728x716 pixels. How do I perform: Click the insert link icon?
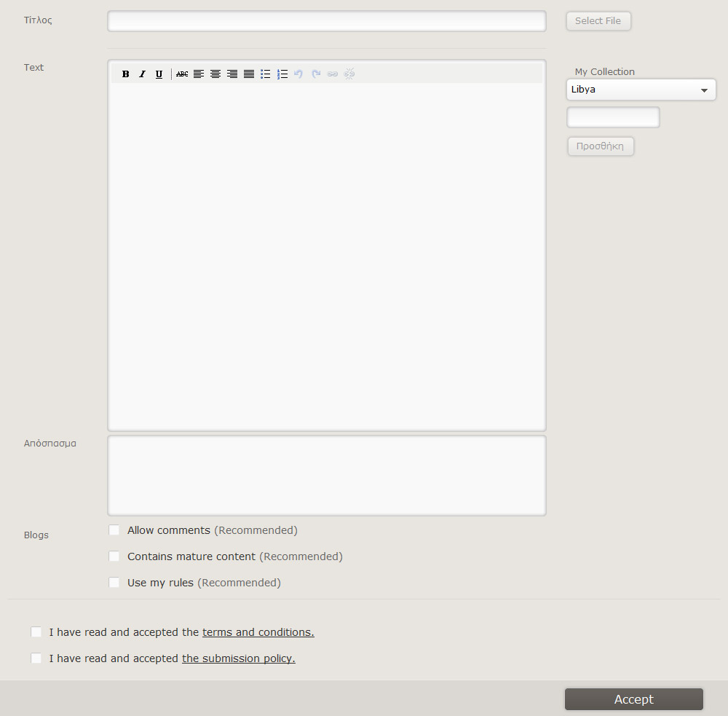click(x=333, y=74)
